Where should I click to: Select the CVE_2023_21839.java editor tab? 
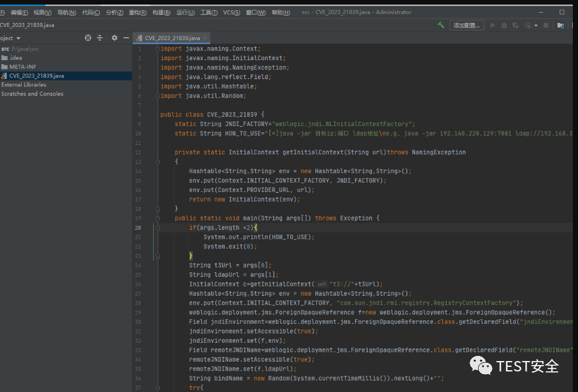(x=172, y=38)
